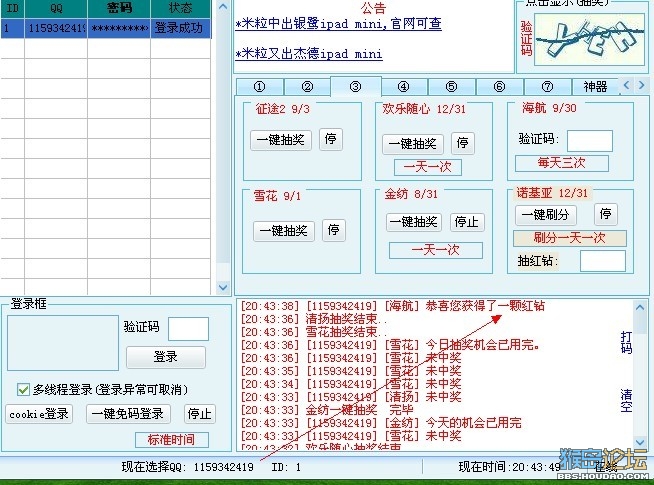Switch to tab ②

pyautogui.click(x=307, y=87)
